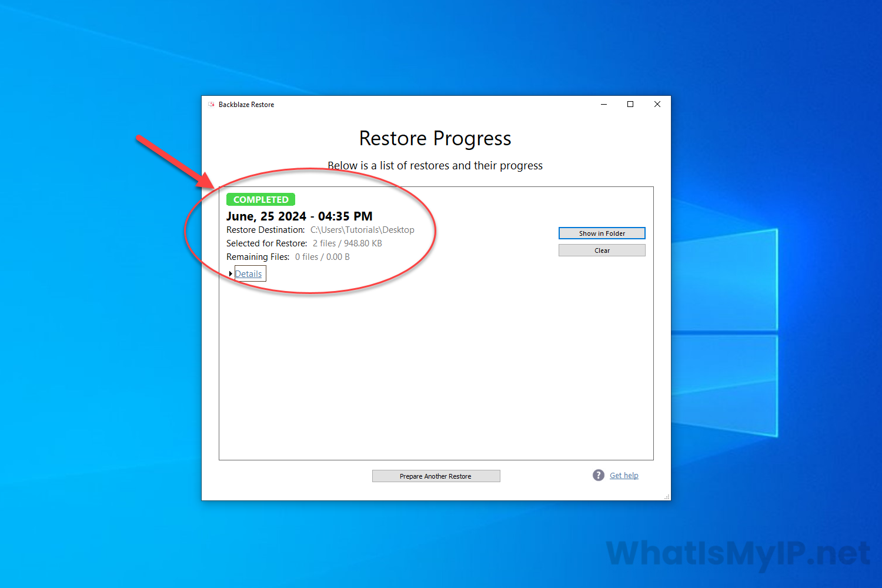Clear the completed restore entry
Screen dimensions: 882x588
(x=602, y=250)
